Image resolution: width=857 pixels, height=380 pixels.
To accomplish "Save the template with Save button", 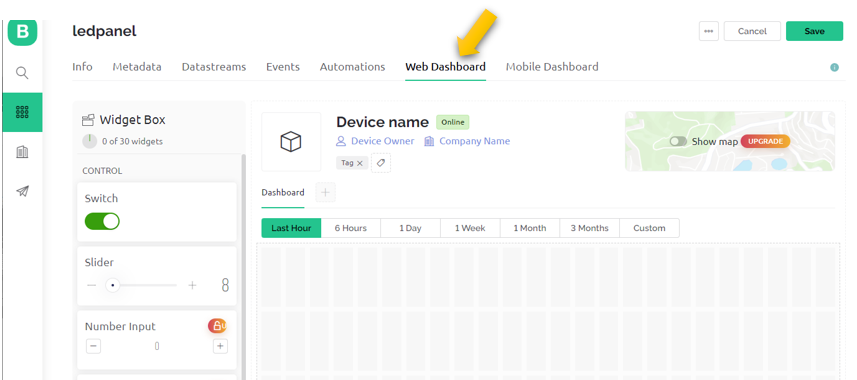I will [814, 31].
